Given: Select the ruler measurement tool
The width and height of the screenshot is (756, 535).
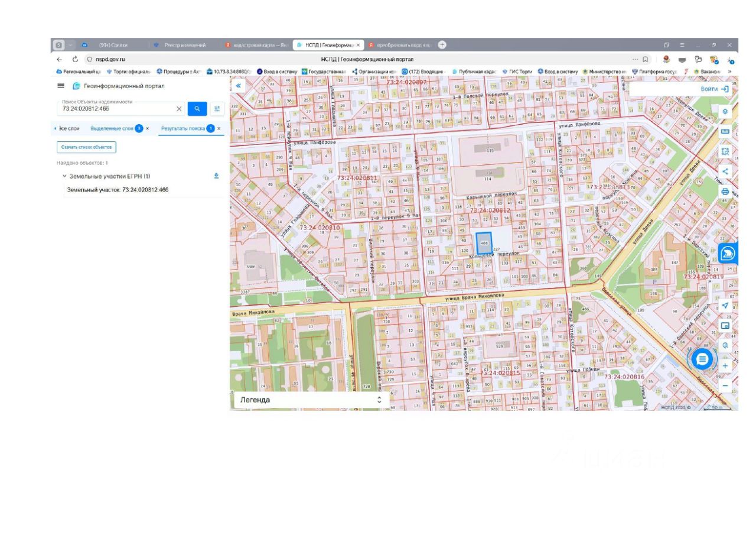Looking at the screenshot, I should [x=725, y=131].
